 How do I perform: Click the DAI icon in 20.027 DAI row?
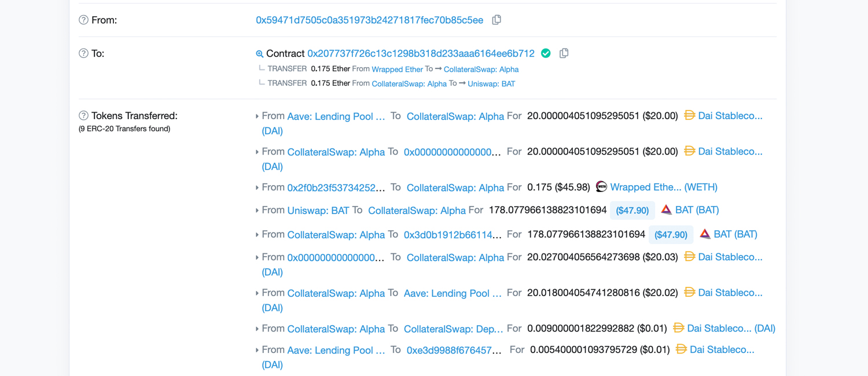(x=689, y=256)
